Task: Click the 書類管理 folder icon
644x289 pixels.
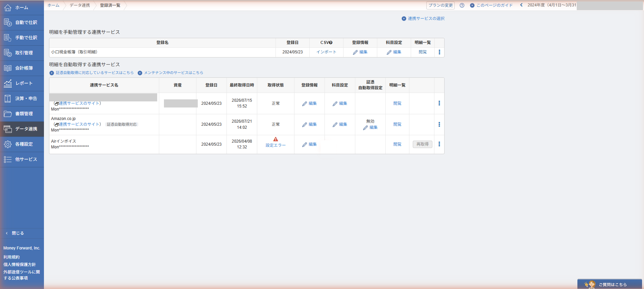Action: tap(8, 114)
